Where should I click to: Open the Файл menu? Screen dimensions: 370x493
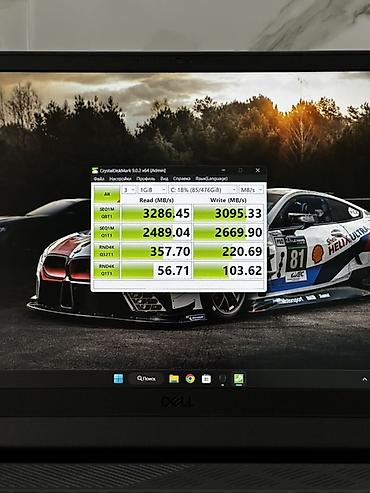coord(99,179)
